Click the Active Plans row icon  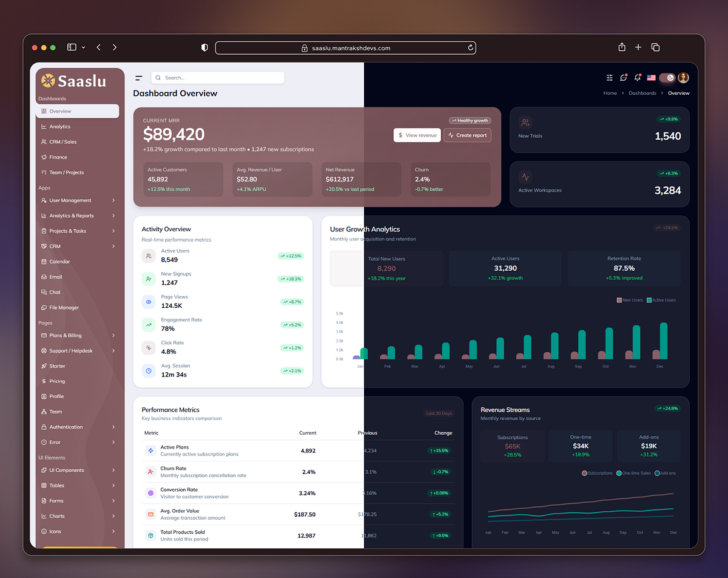(x=150, y=450)
